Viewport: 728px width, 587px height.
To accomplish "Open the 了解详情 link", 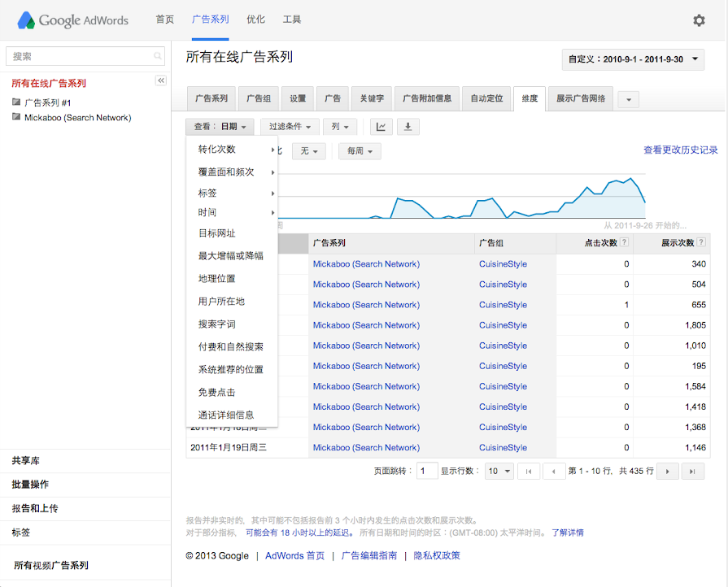I will 567,533.
